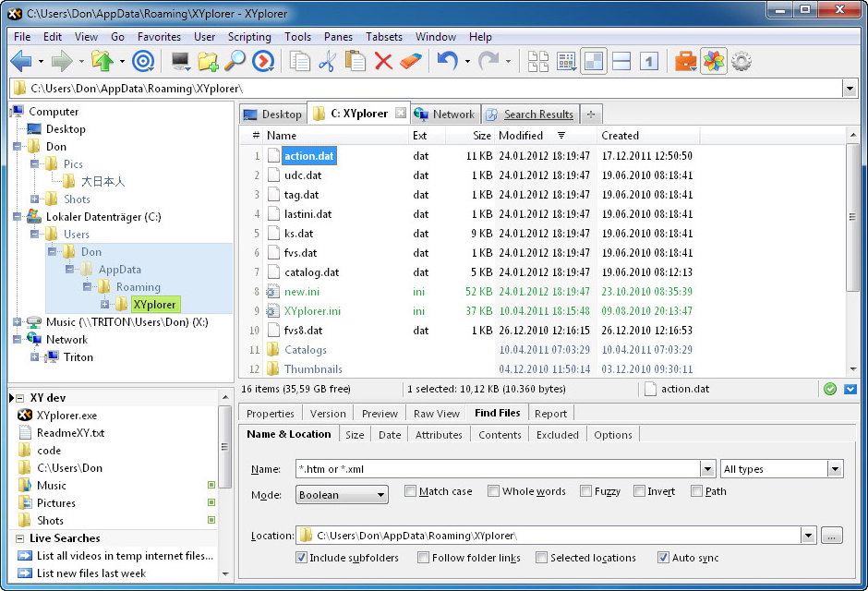Open the address bar dropdown arrow
Image resolution: width=868 pixels, height=591 pixels.
tap(850, 89)
